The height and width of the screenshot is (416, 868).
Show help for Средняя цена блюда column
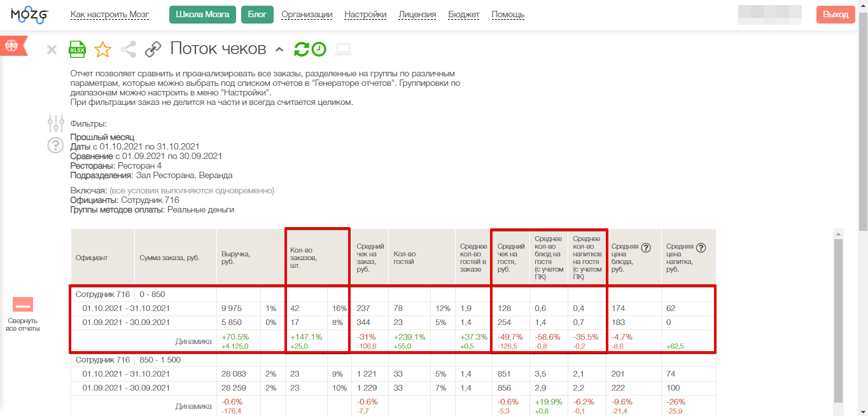(646, 248)
